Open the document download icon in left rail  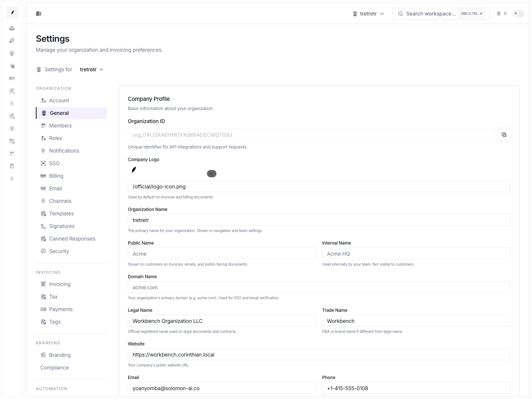[x=12, y=91]
